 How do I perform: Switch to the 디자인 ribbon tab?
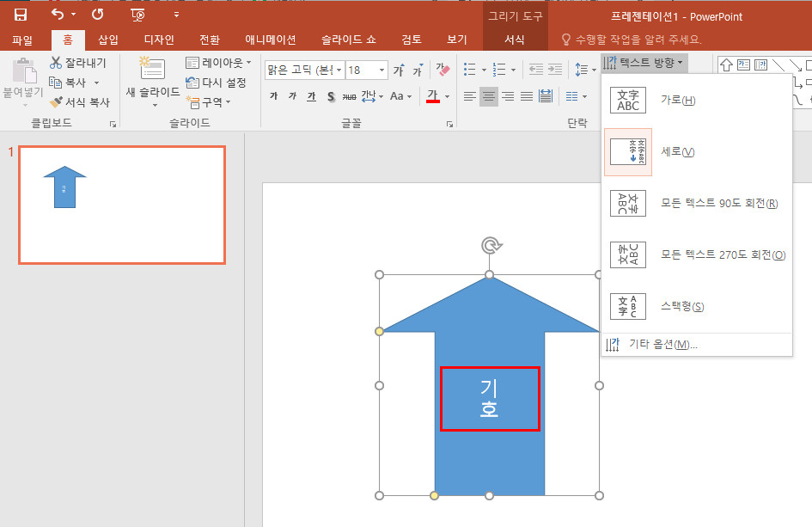tap(159, 40)
